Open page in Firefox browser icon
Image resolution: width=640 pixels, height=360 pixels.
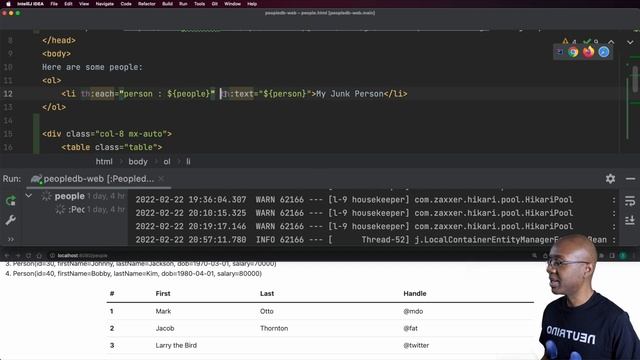click(x=588, y=52)
